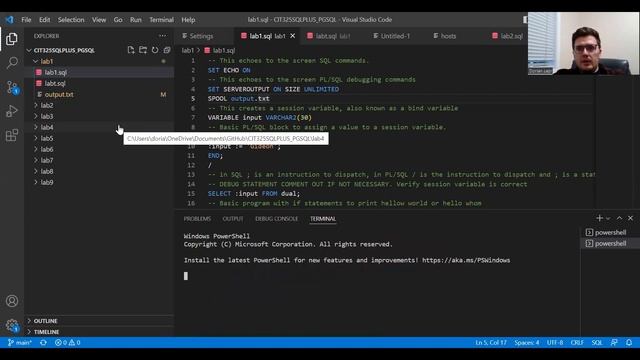Open the View menu
This screenshot has height=360, width=640.
pyautogui.click(x=99, y=20)
